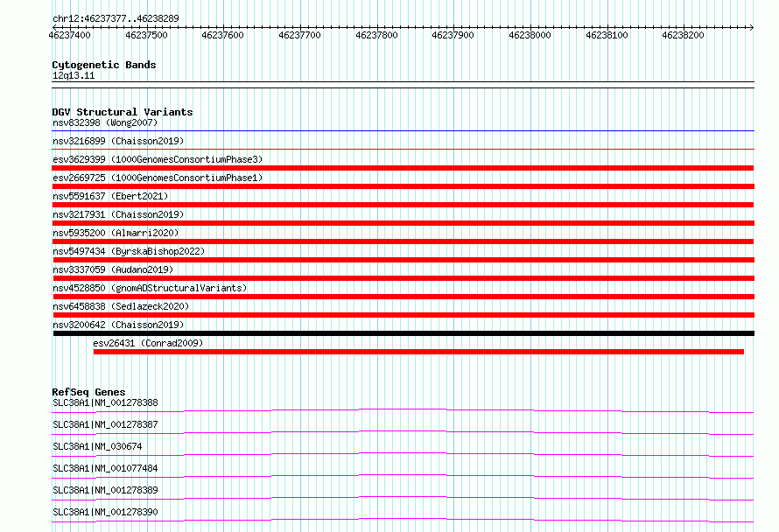Screen dimensions: 779x532
Task: Select the 12q13.11 band label
Action: (74, 75)
